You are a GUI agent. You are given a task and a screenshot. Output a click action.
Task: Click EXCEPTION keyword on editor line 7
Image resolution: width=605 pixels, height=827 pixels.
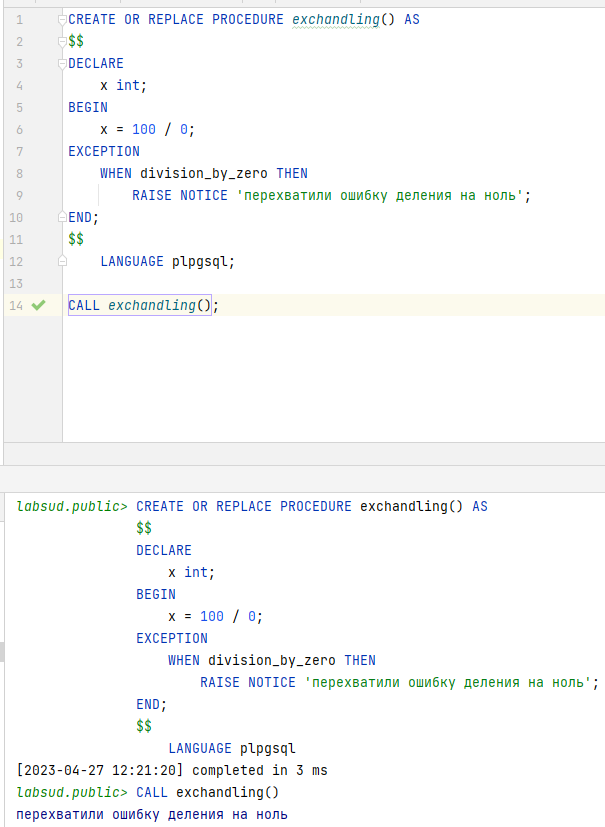pos(103,151)
